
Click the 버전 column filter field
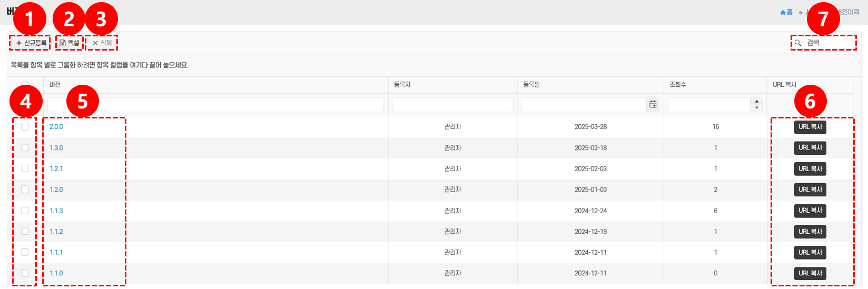(215, 104)
